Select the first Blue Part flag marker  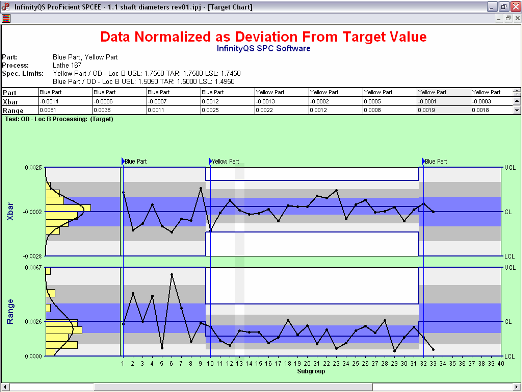pos(123,161)
